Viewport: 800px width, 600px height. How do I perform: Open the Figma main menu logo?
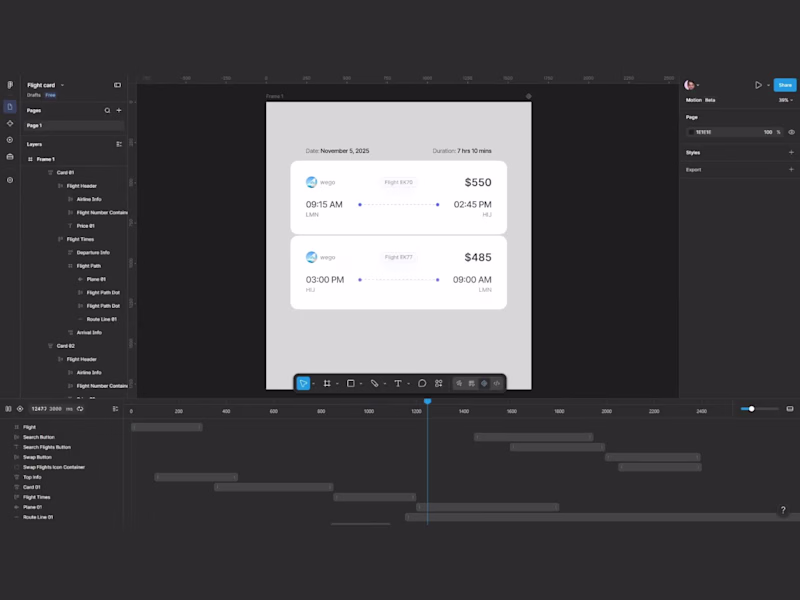10,85
